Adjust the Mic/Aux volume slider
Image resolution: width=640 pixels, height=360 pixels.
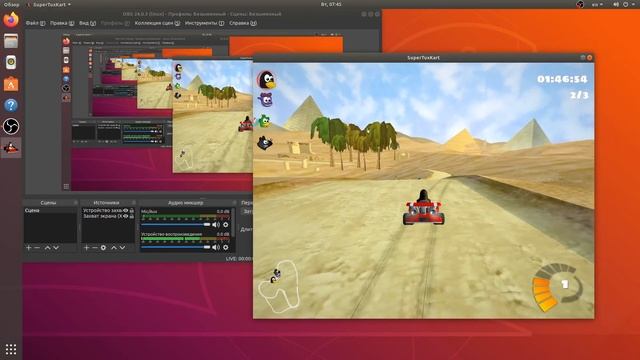click(x=176, y=224)
